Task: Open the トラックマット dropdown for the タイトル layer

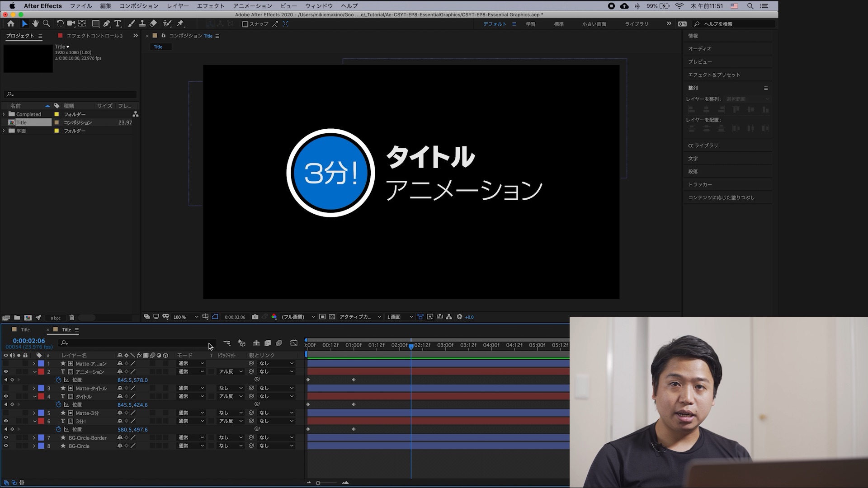Action: pyautogui.click(x=230, y=396)
